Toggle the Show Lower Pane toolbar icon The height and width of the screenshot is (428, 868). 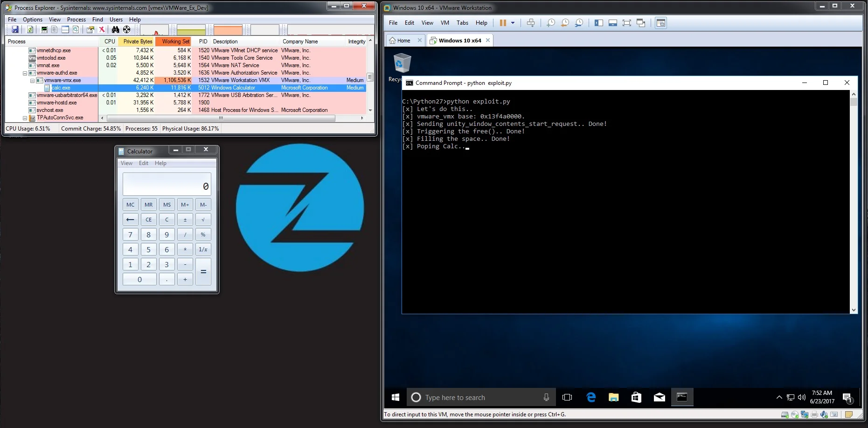(65, 30)
